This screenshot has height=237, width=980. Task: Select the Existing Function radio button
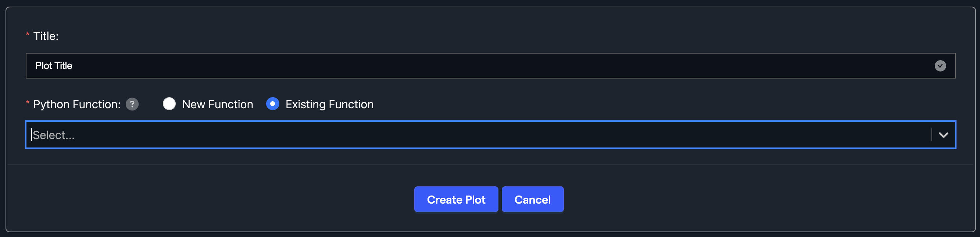(272, 104)
